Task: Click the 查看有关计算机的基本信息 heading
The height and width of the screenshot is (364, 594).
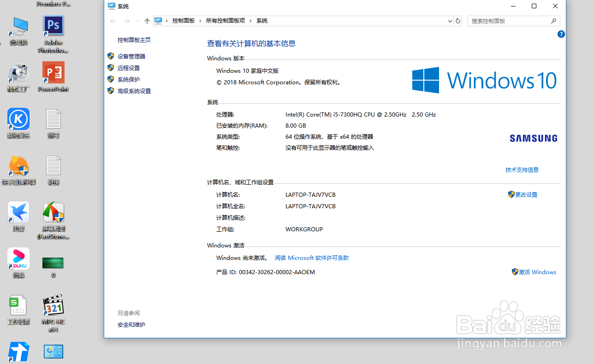Action: click(251, 43)
